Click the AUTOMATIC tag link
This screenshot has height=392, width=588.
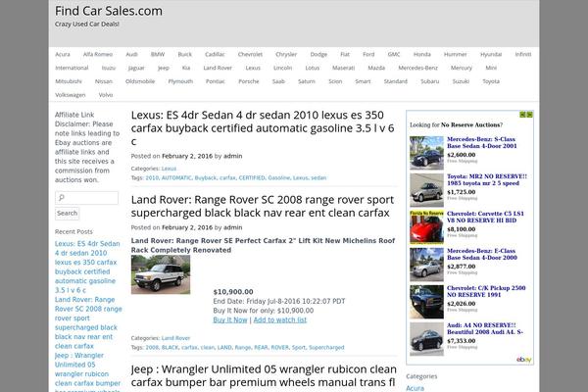click(x=176, y=177)
